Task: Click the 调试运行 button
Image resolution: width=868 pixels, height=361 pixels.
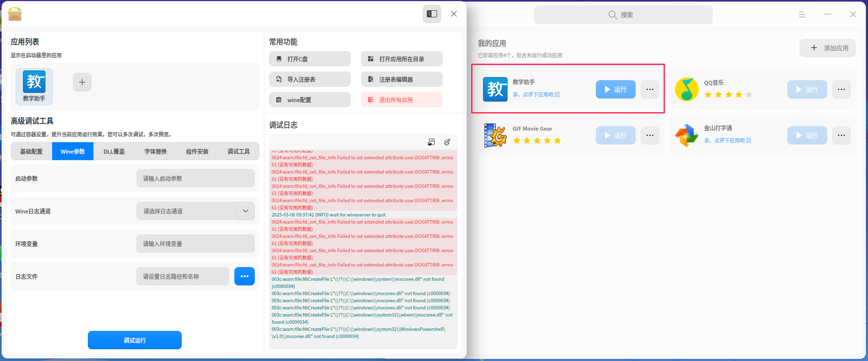Action: click(135, 340)
